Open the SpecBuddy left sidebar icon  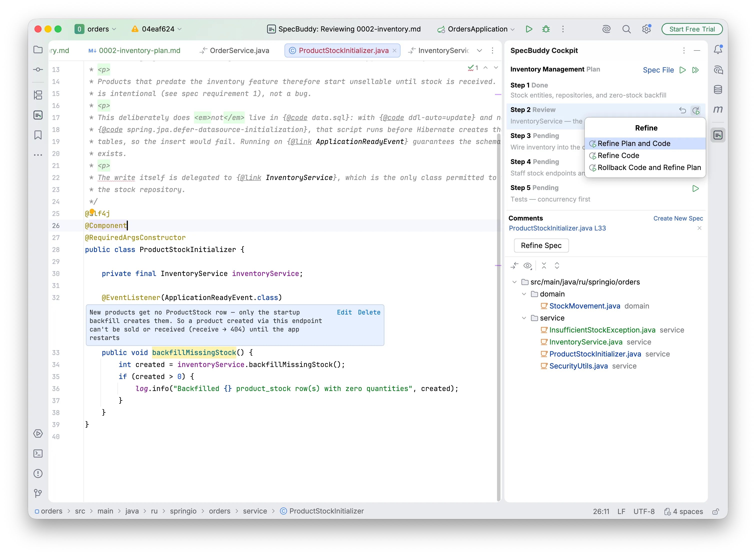coord(38,115)
